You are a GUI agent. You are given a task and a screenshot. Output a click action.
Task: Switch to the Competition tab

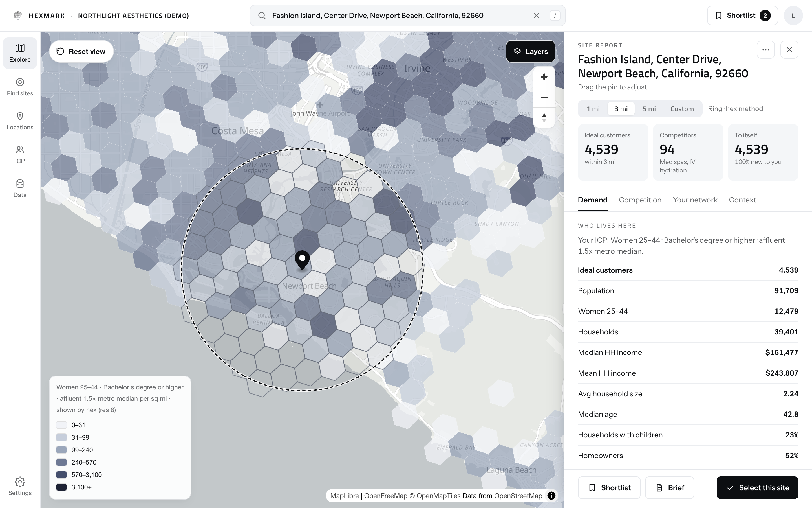(640, 200)
